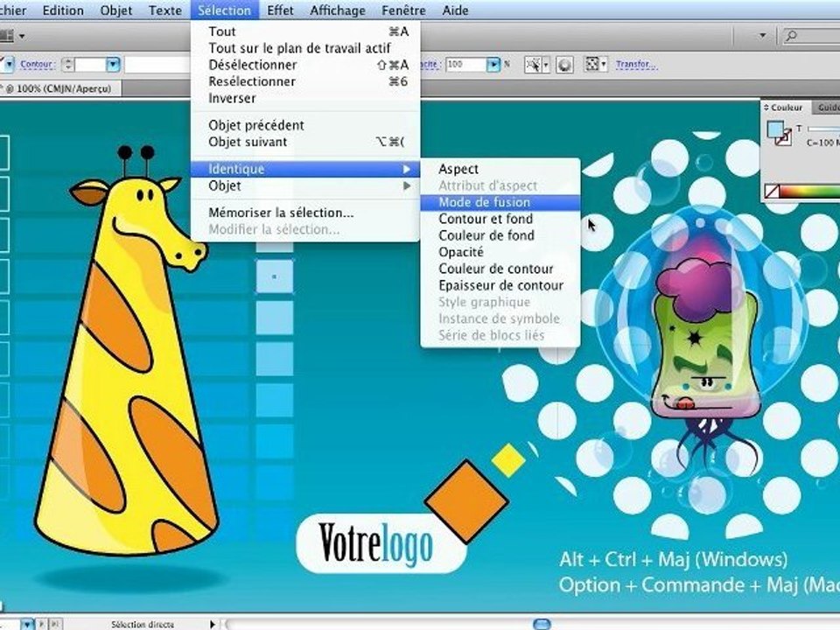Image resolution: width=840 pixels, height=630 pixels.
Task: Open the Affichage menu
Action: pos(338,10)
